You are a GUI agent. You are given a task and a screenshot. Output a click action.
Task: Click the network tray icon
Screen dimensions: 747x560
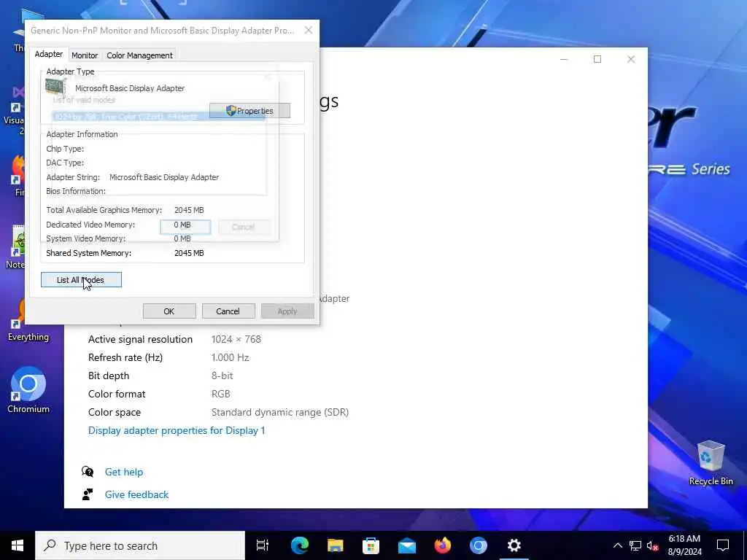[635, 545]
